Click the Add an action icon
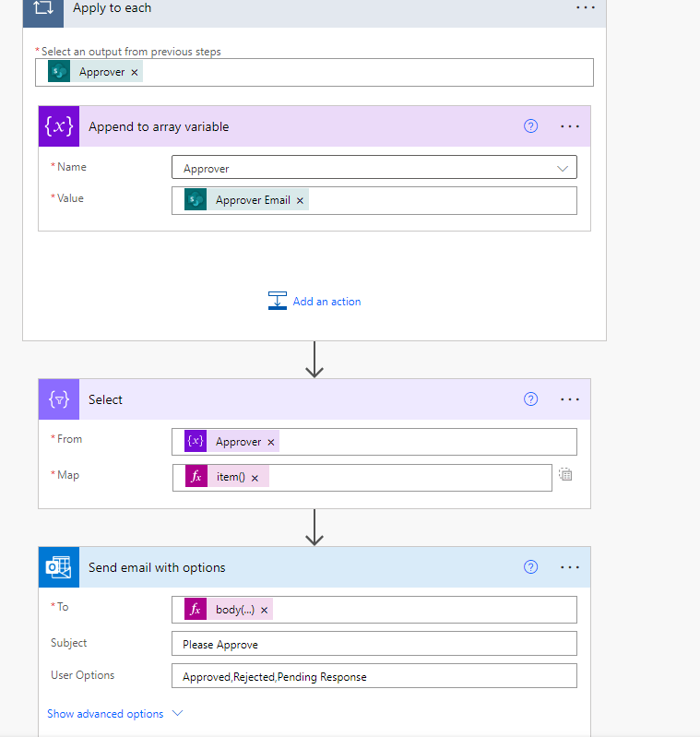Viewport: 700px width, 737px height. pos(278,301)
